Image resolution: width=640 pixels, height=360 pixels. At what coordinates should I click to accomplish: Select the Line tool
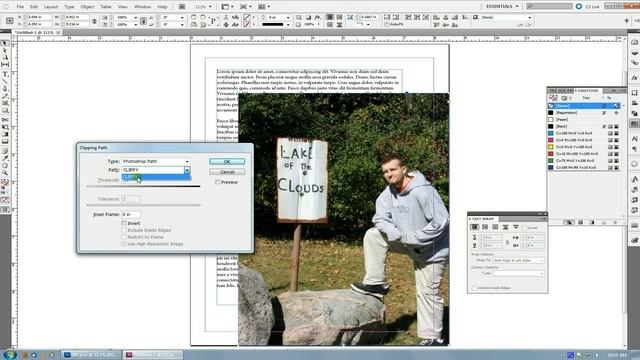click(x=5, y=81)
